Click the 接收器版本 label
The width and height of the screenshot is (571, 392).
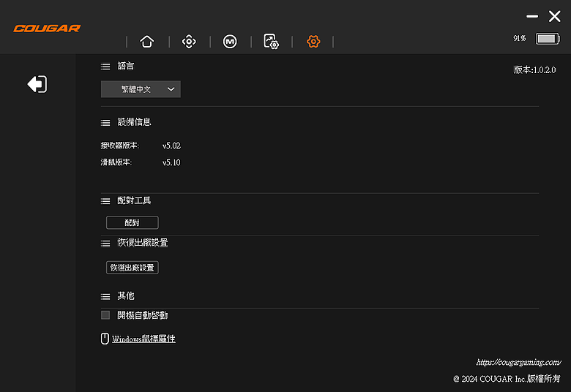[x=120, y=146]
